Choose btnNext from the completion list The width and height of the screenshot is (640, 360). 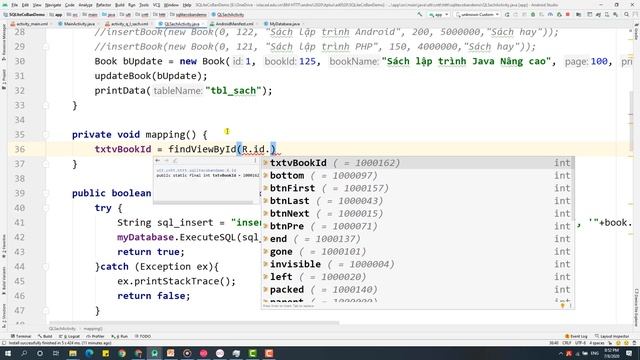[x=418, y=213]
